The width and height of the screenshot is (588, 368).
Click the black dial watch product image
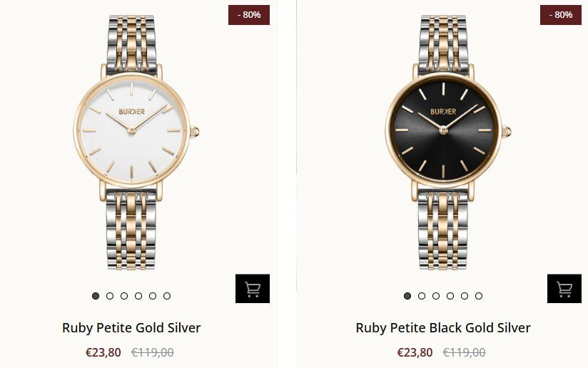coord(443,136)
